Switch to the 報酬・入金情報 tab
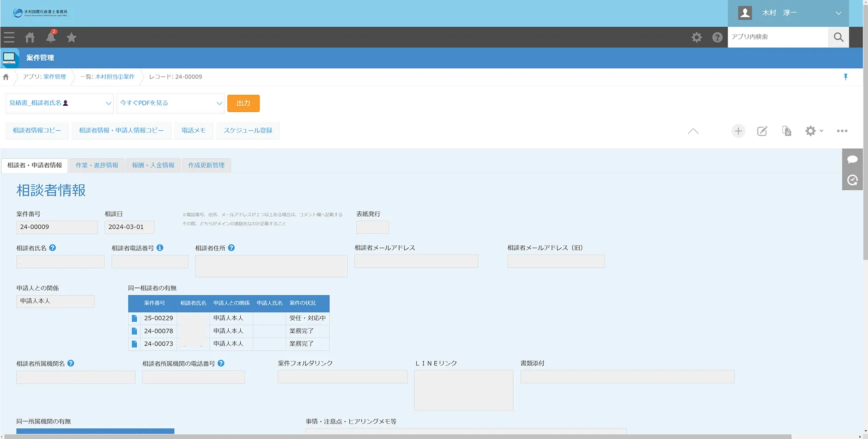Screen dimensions: 868x439 coord(153,165)
